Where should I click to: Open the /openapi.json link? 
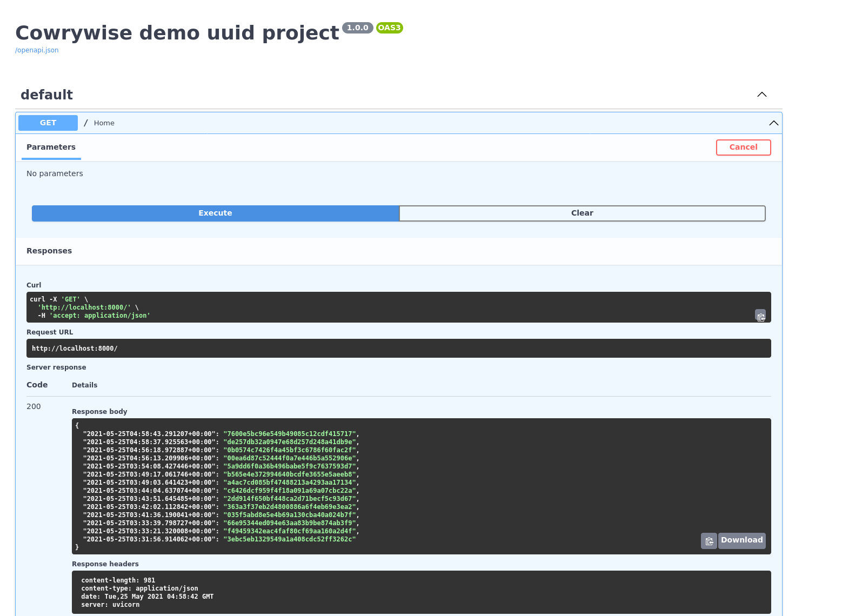pyautogui.click(x=37, y=50)
